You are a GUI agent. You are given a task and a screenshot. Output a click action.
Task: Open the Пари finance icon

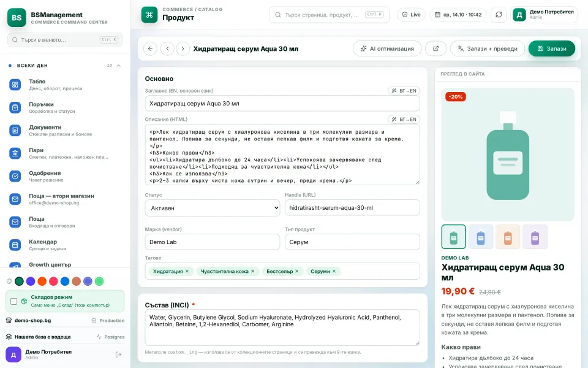15,153
